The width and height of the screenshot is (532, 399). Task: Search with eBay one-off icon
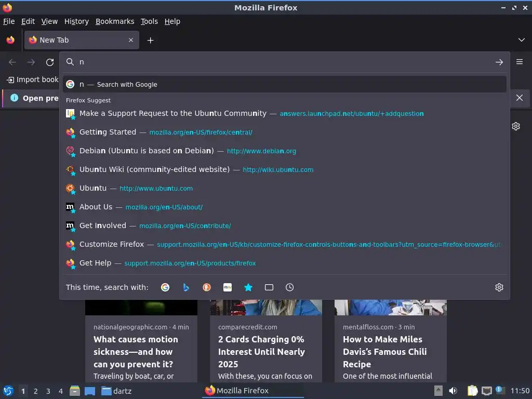click(228, 287)
